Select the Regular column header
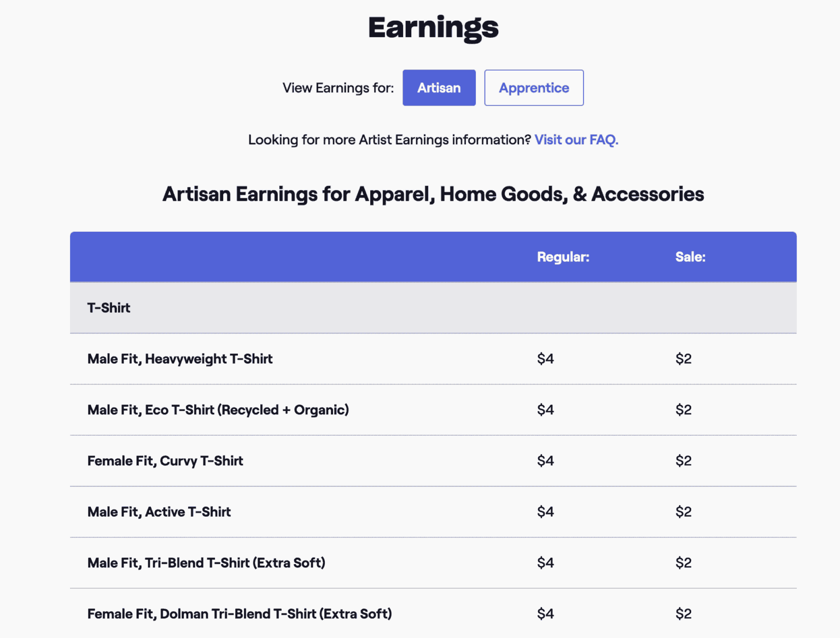Screen dimensions: 840x638 coord(563,256)
